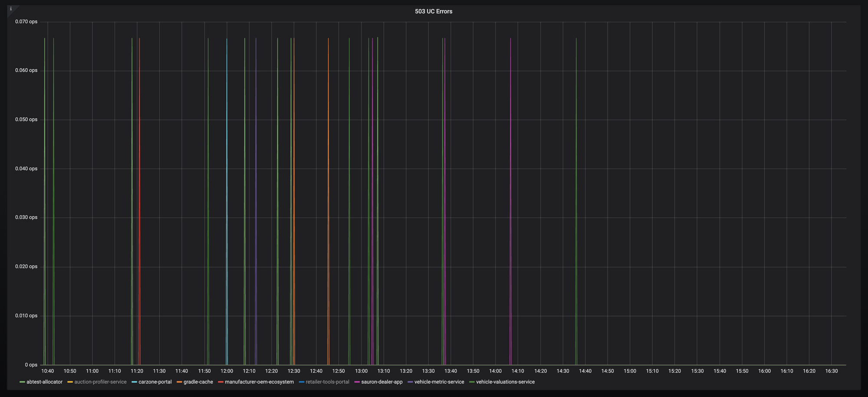Image resolution: width=868 pixels, height=397 pixels.
Task: Open color picker for vehicle-metric-service swatch
Action: (410, 382)
